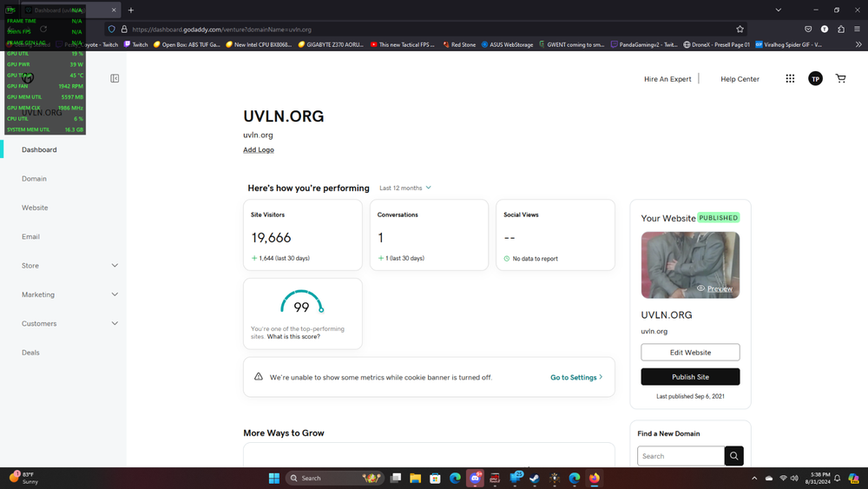868x489 pixels.
Task: Expand the Customers section in sidebar
Action: [x=115, y=323]
